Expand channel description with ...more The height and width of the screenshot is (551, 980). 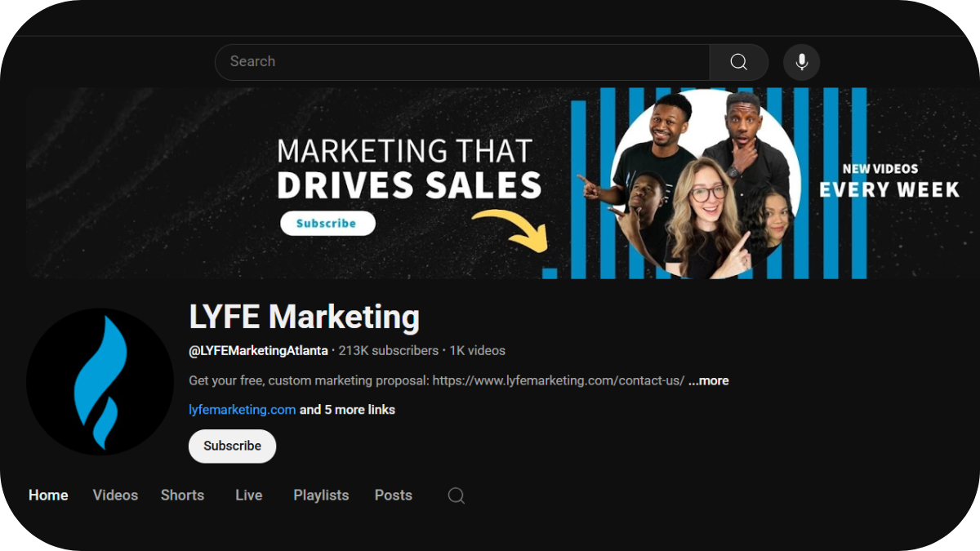pos(708,380)
